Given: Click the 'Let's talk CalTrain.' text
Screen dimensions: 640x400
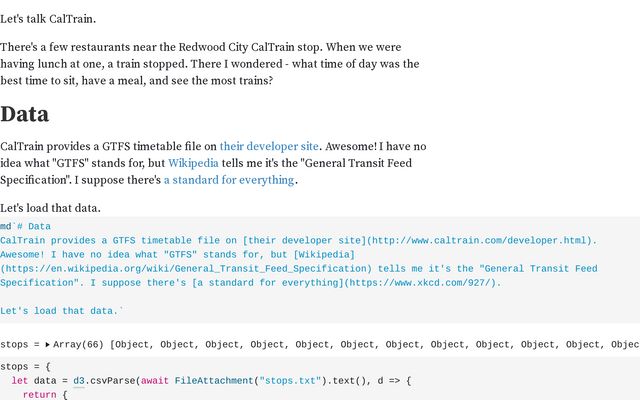Looking at the screenshot, I should pyautogui.click(x=48, y=19).
